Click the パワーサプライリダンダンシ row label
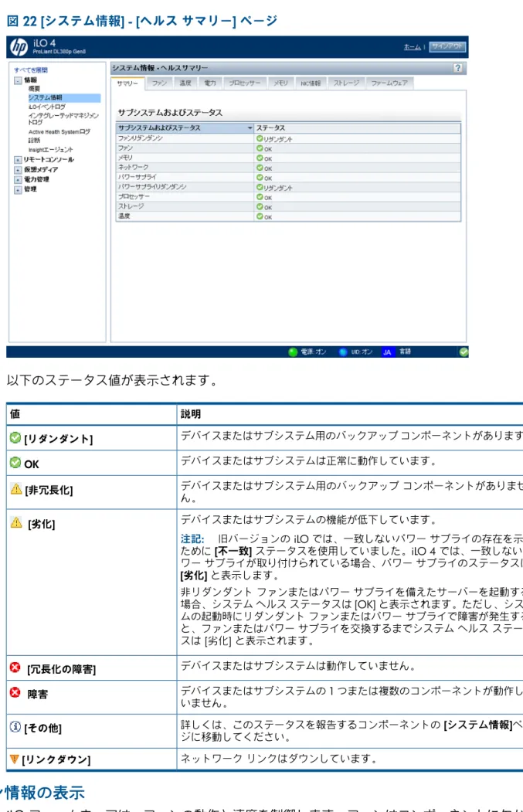Viewport: 523px width, 812px height. pyautogui.click(x=152, y=187)
